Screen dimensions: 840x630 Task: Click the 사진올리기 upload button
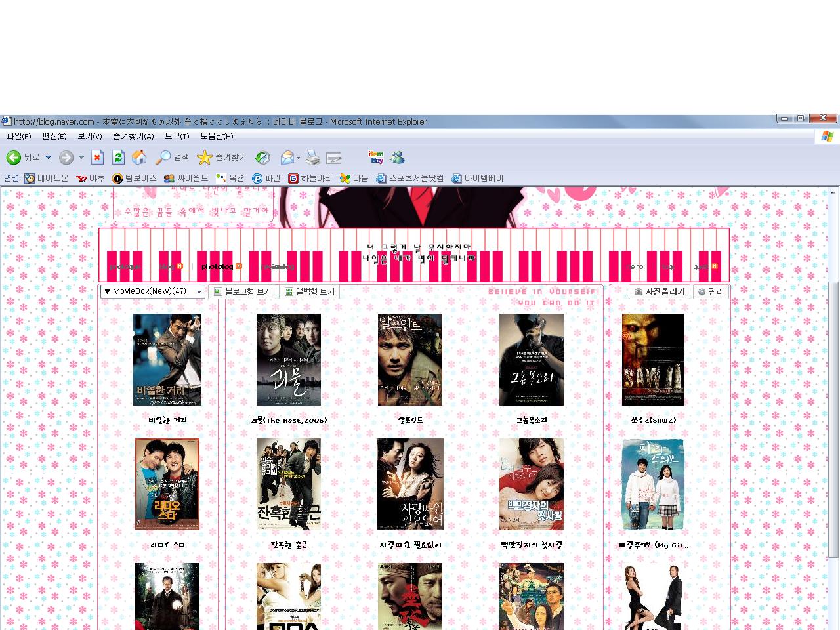pyautogui.click(x=660, y=291)
